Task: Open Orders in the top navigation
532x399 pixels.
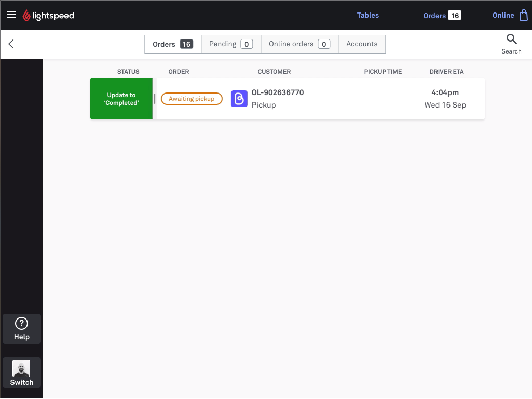Action: [x=434, y=16]
